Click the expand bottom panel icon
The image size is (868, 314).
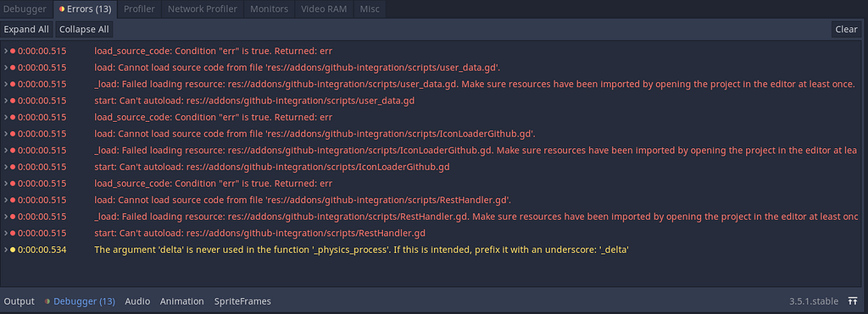pos(853,301)
